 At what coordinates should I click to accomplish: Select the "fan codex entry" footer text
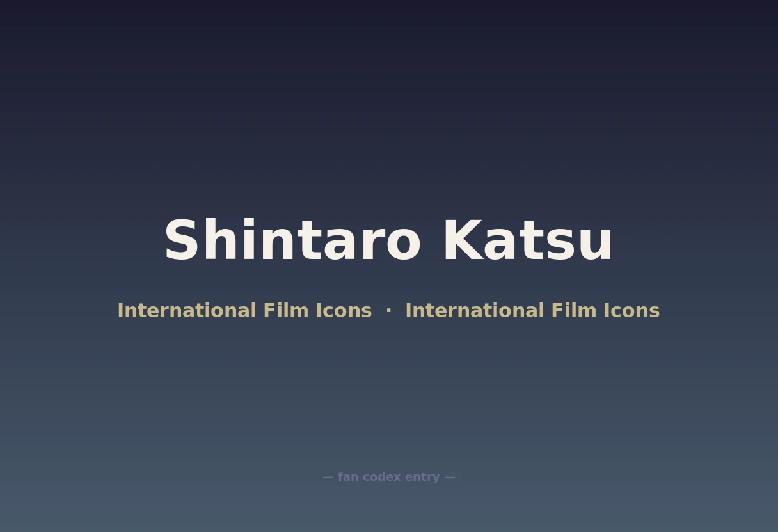click(x=389, y=477)
